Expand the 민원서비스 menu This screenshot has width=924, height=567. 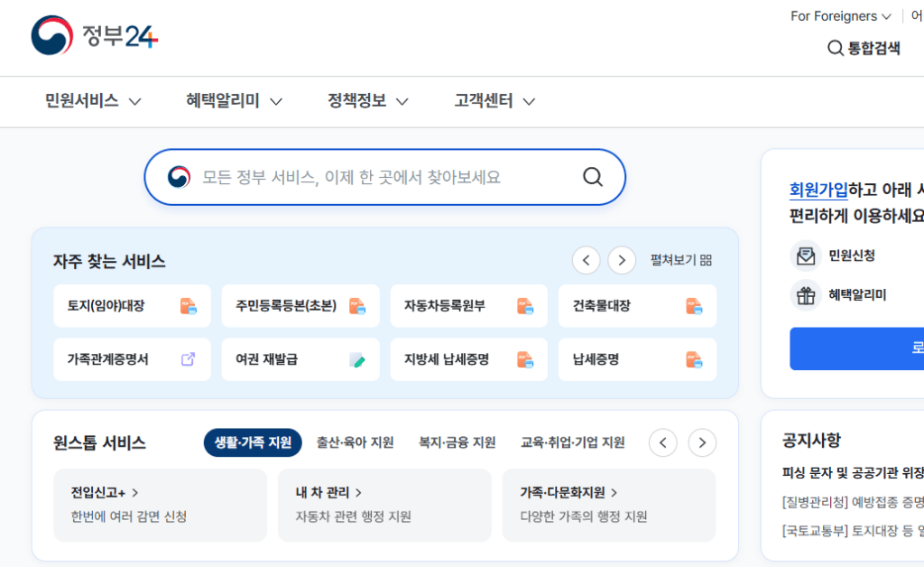pos(93,101)
